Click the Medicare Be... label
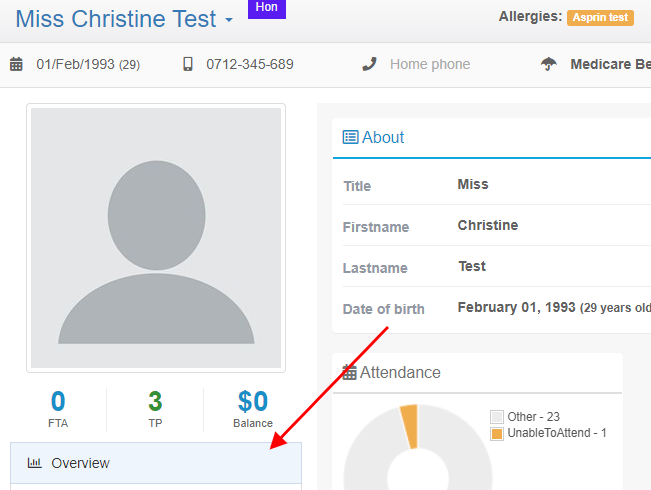The height and width of the screenshot is (490, 651). [610, 64]
